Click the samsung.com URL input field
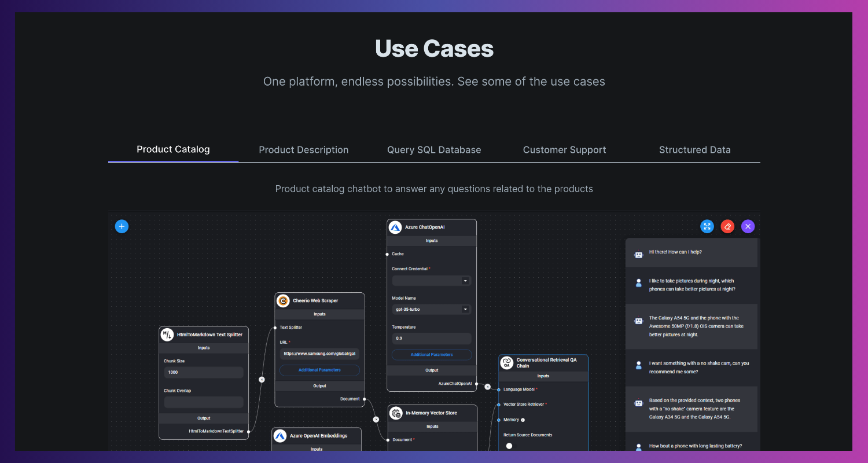This screenshot has width=868, height=463. coord(319,354)
